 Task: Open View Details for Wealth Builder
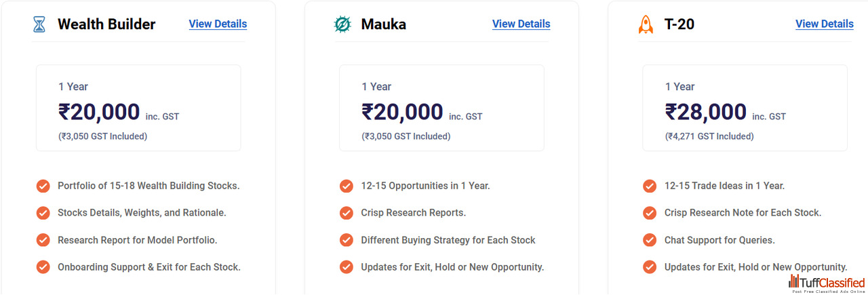218,24
